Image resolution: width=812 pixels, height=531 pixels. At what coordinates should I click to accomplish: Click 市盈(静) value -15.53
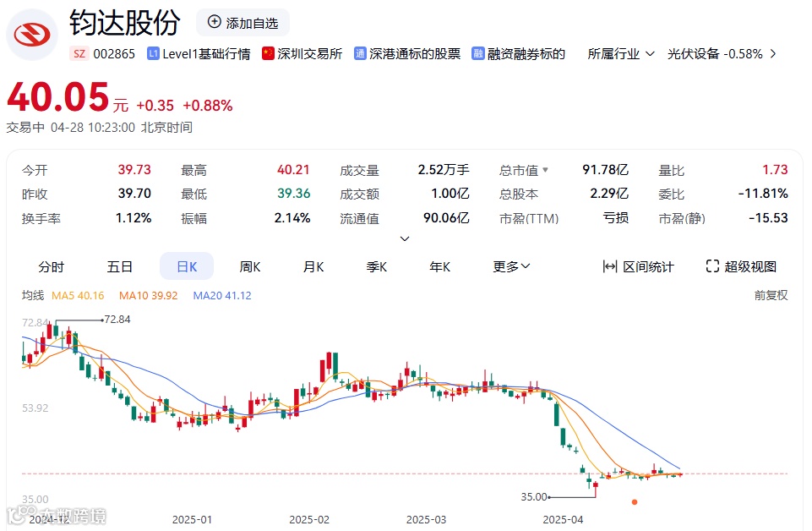point(769,217)
